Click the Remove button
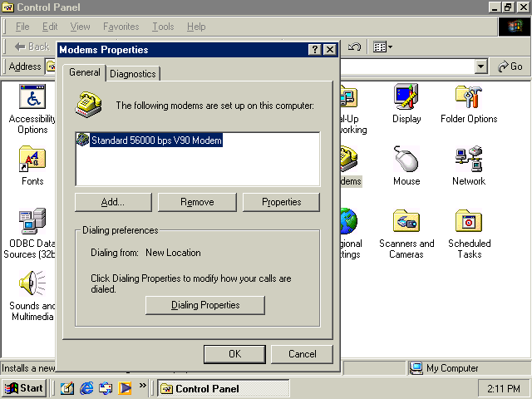 pyautogui.click(x=197, y=202)
